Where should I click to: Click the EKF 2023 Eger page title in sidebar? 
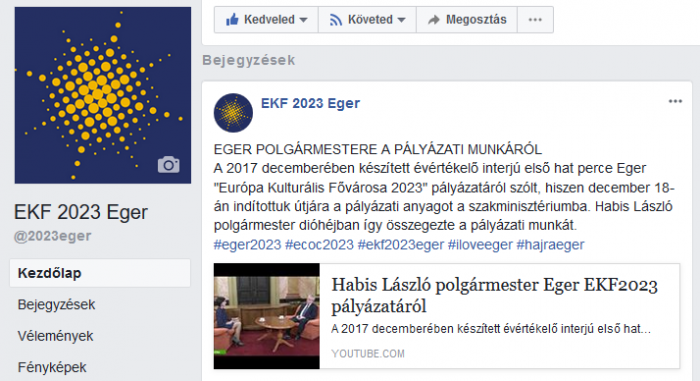[x=81, y=212]
